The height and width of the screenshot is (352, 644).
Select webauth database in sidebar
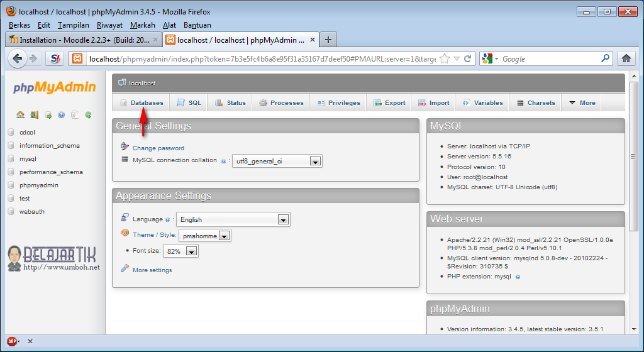(31, 211)
